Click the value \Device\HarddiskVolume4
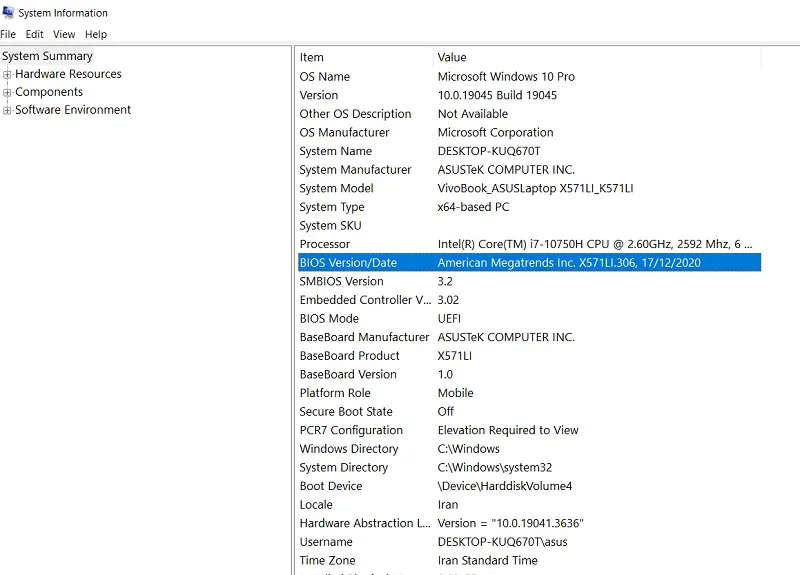 pyautogui.click(x=505, y=486)
